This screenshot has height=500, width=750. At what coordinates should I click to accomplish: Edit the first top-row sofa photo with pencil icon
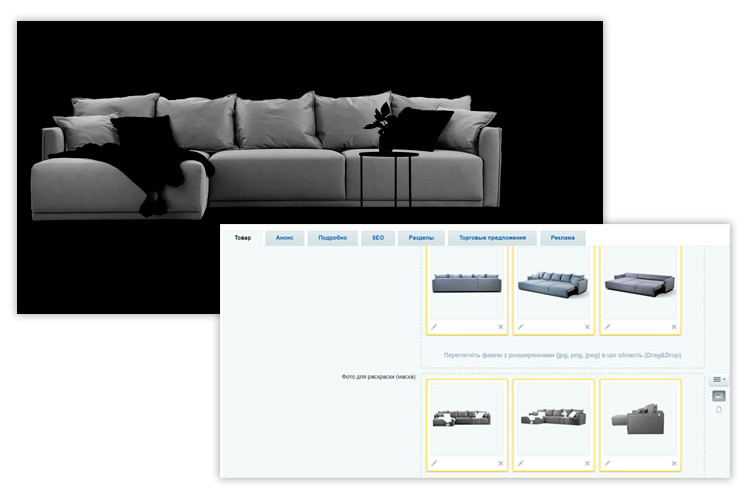tap(434, 326)
